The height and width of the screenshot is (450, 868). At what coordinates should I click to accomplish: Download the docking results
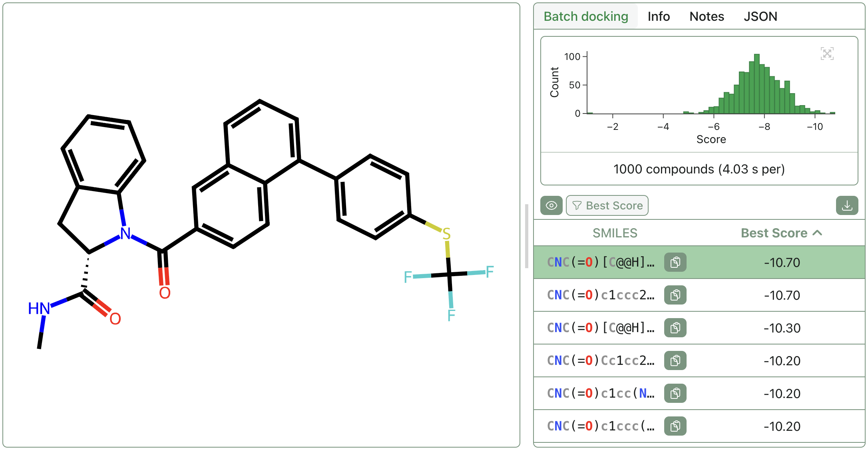(x=847, y=205)
